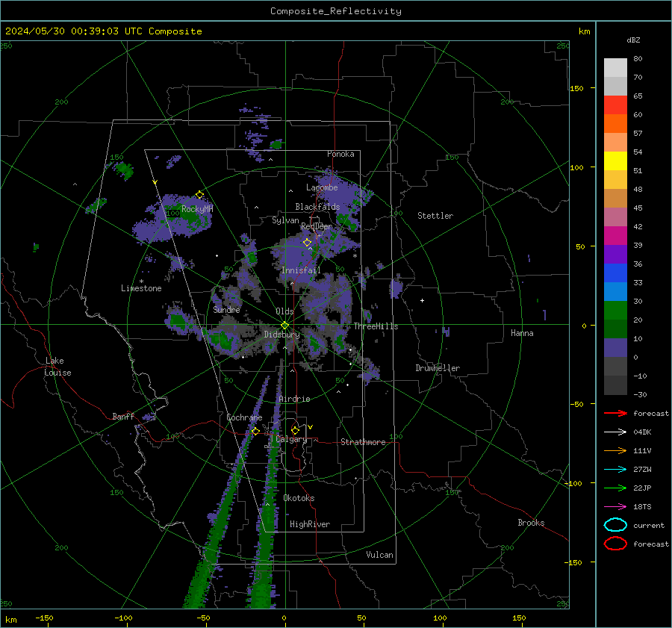Click the Drumheller label

(x=438, y=368)
